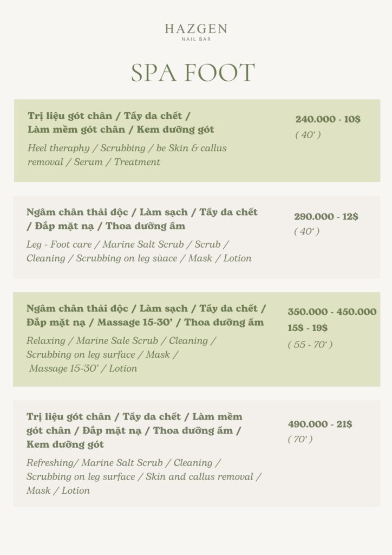Click the HAZGEN logo at the top

(196, 29)
